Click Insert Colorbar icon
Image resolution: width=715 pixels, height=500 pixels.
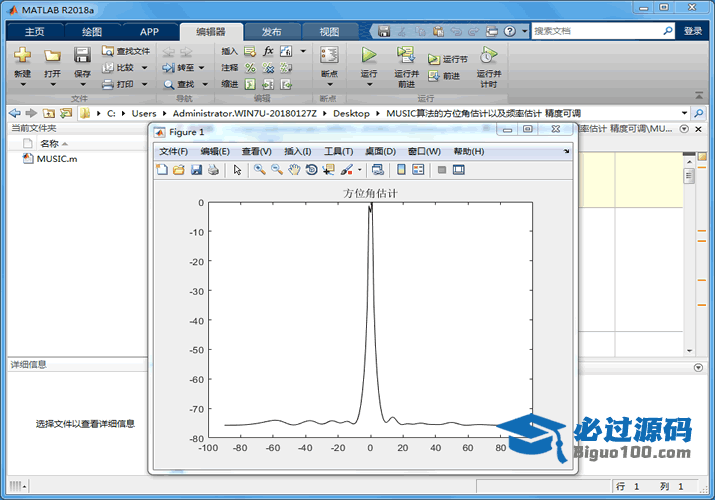tap(401, 170)
